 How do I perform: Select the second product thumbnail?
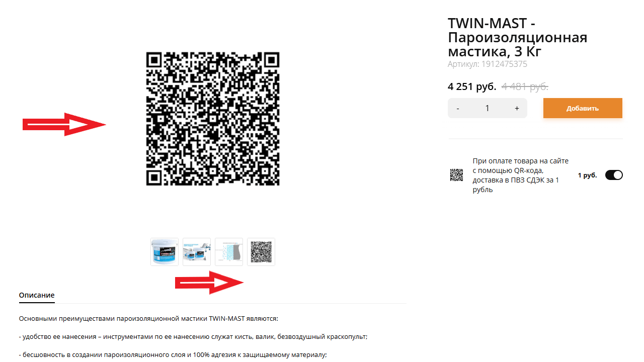click(197, 252)
